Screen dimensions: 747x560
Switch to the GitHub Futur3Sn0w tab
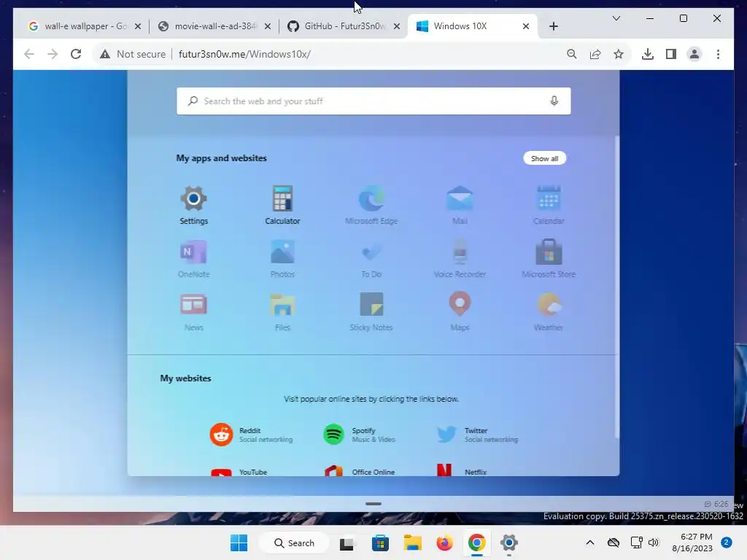[344, 26]
